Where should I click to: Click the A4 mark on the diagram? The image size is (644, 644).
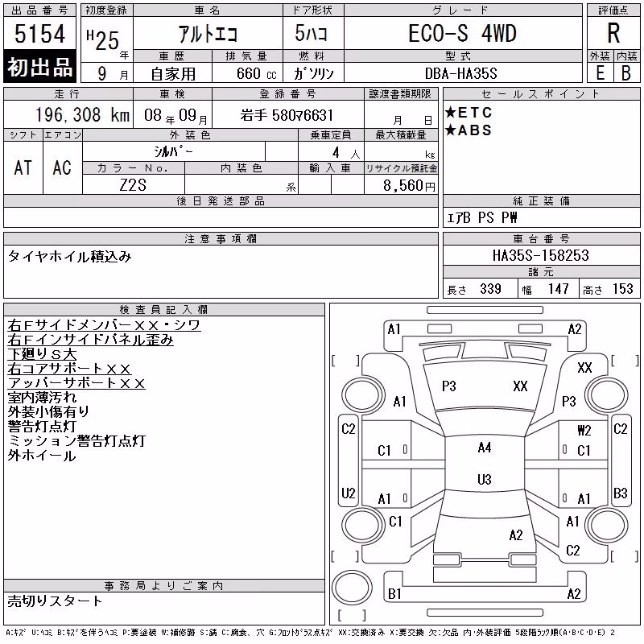pos(485,448)
